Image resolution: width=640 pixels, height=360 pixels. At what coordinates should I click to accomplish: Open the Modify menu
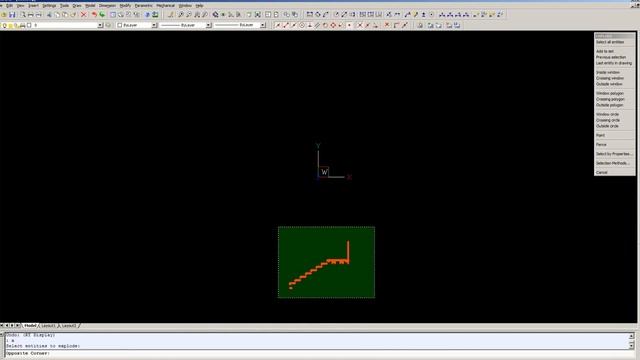click(125, 6)
